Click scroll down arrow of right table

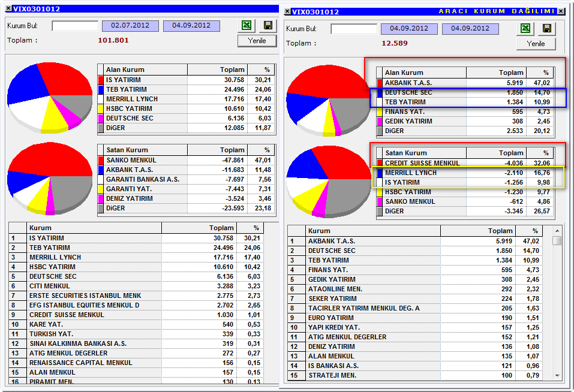[557, 376]
